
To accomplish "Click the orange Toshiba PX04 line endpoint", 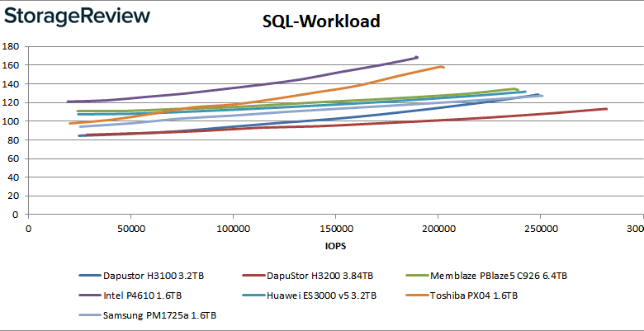I will pos(443,67).
